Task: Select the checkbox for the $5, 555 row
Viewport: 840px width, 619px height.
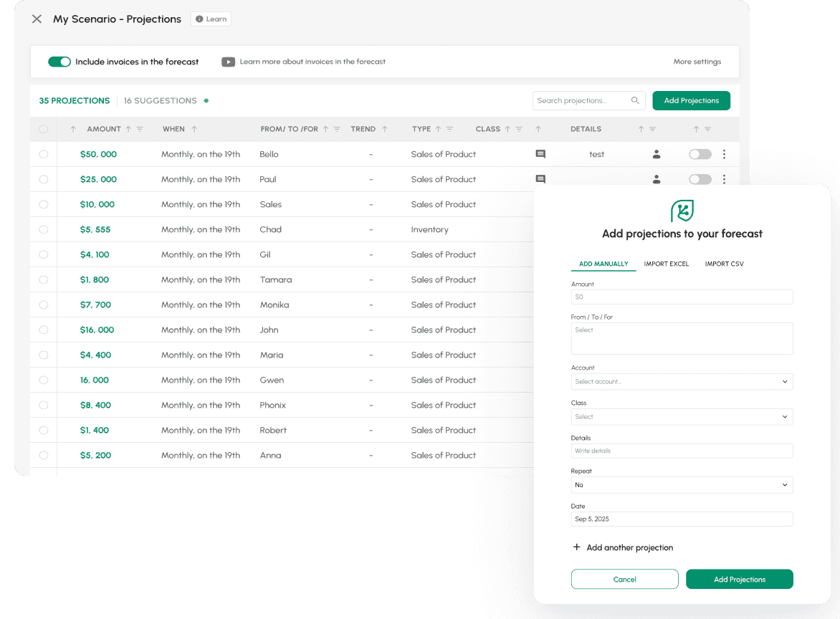Action: click(44, 230)
